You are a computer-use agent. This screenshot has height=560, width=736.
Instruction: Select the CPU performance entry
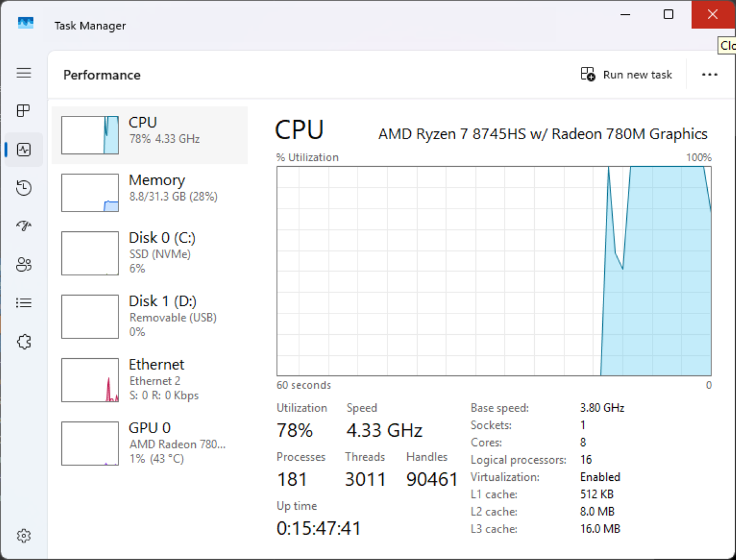click(150, 135)
